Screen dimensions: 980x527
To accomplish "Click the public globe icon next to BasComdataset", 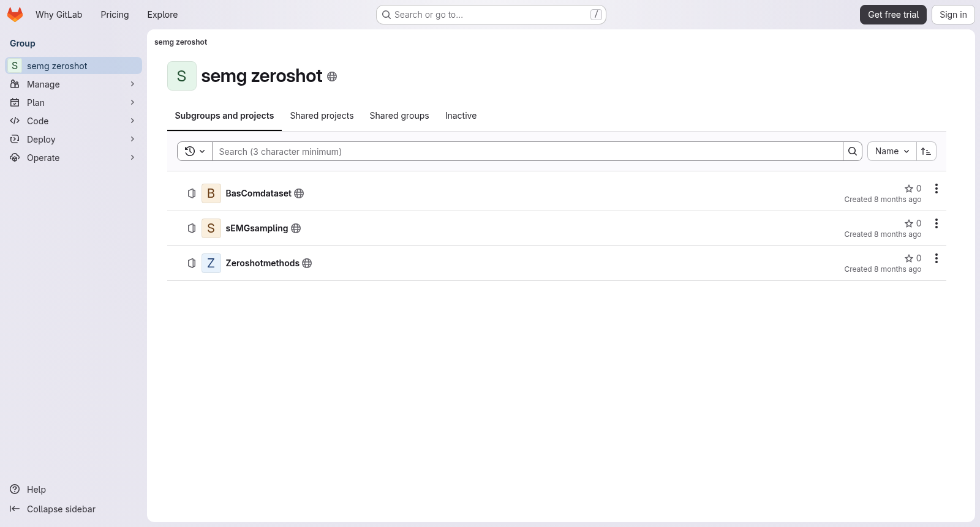I will 299,193.
